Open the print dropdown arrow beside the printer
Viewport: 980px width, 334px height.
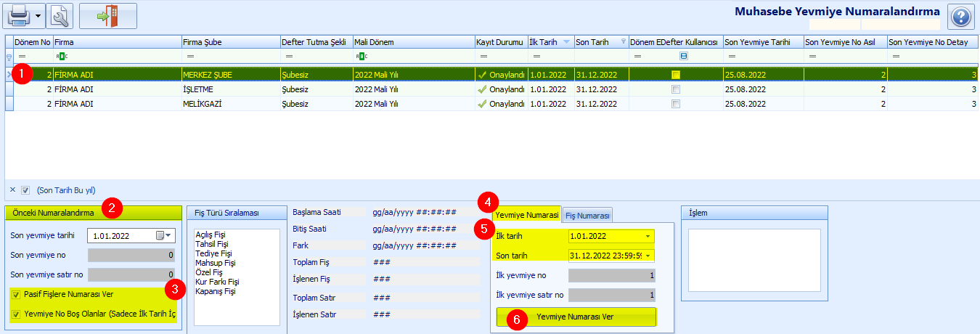(38, 15)
